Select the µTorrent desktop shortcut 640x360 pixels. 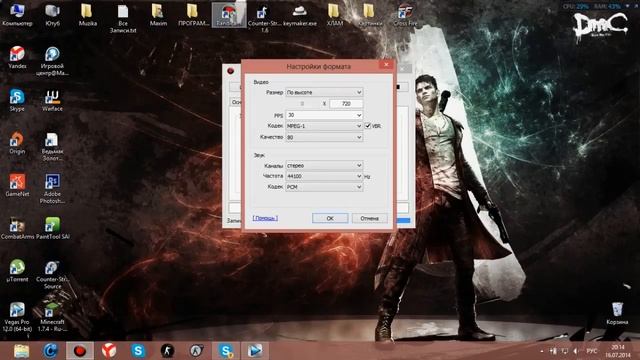(x=17, y=270)
